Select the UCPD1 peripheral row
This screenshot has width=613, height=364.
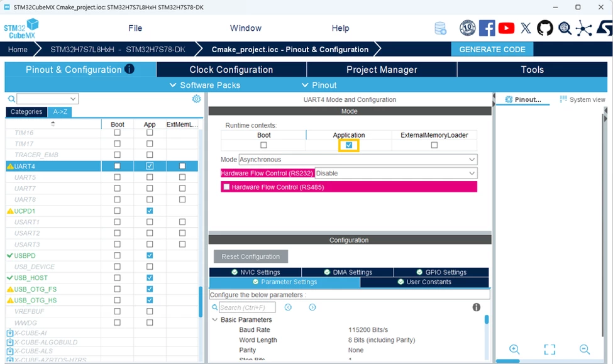coord(53,211)
